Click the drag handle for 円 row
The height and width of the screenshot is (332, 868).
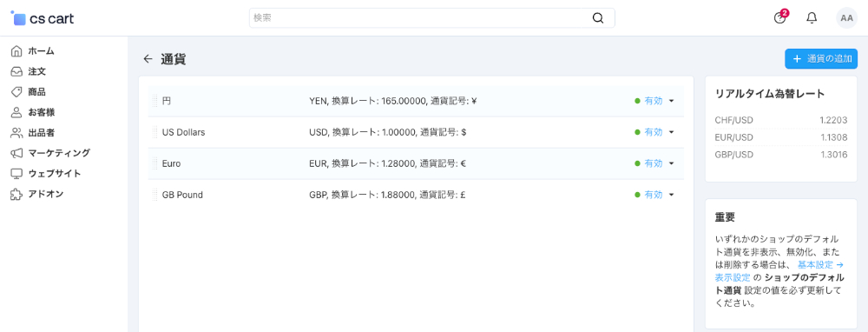(x=155, y=101)
